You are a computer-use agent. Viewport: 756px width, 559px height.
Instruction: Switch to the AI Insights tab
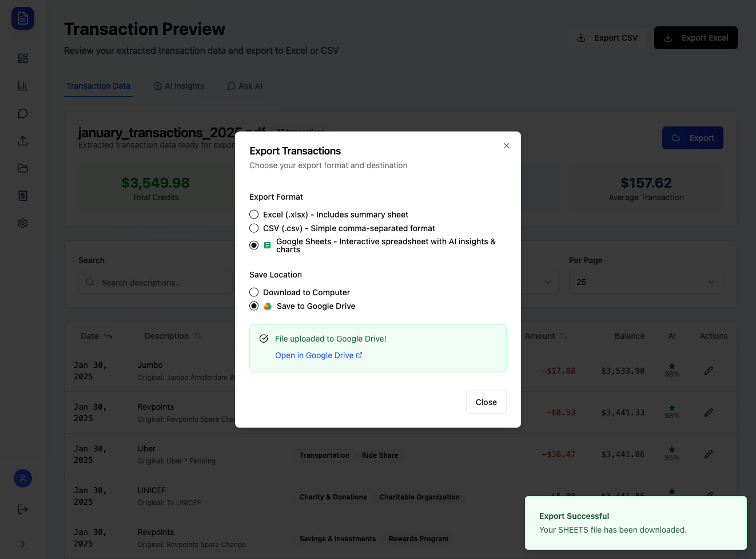[x=179, y=86]
